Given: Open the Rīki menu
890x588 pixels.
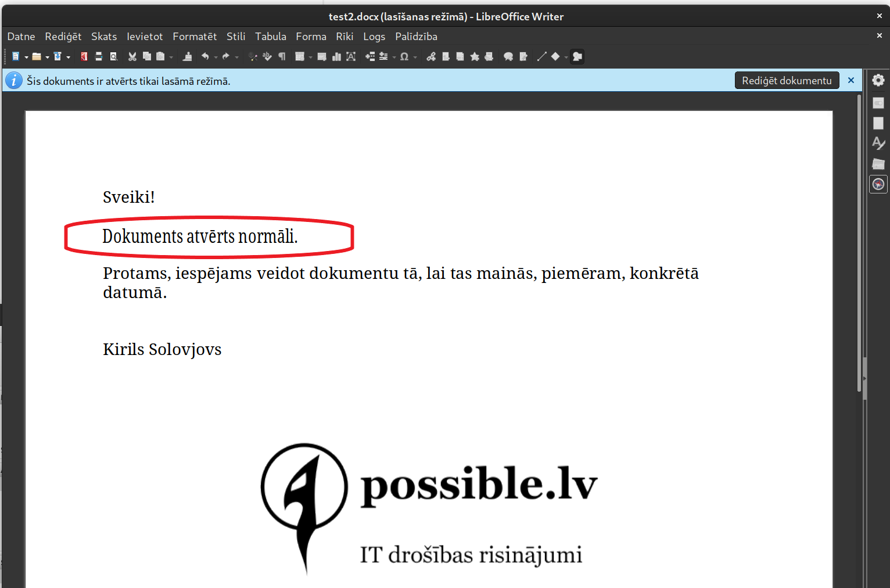Looking at the screenshot, I should 344,37.
